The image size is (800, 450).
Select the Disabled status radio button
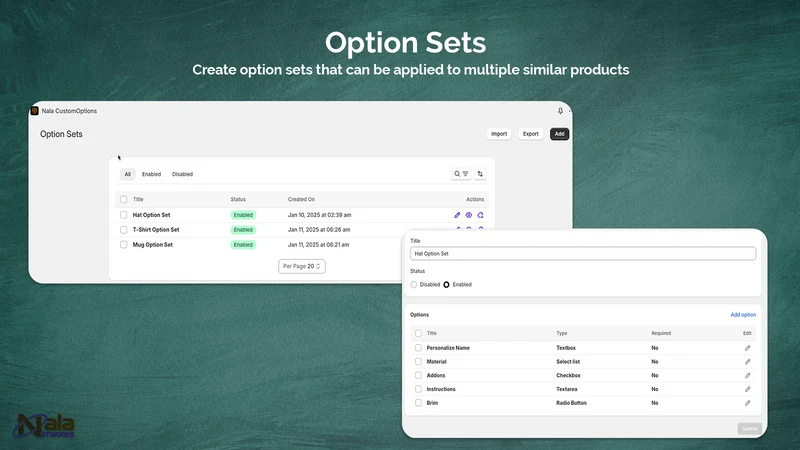point(414,285)
